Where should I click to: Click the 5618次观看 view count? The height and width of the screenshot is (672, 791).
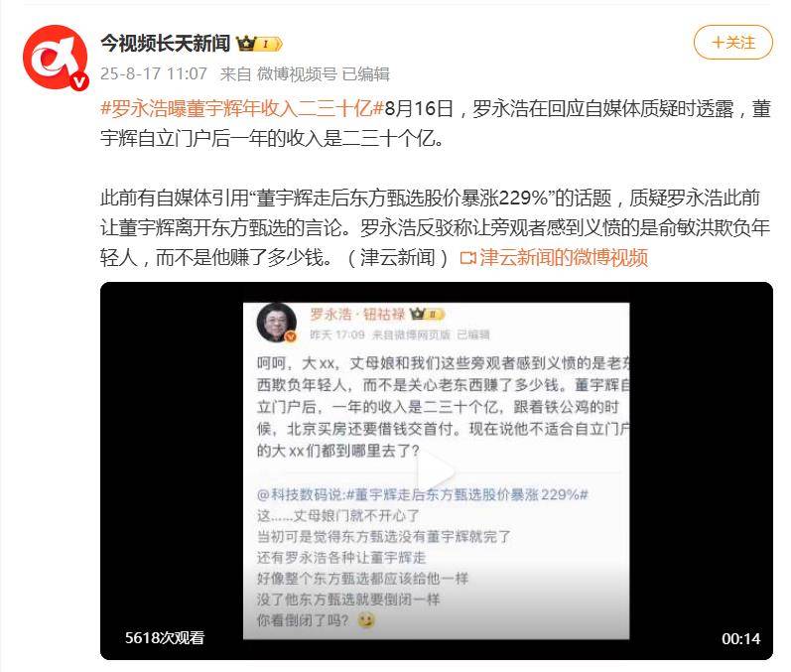tap(165, 637)
